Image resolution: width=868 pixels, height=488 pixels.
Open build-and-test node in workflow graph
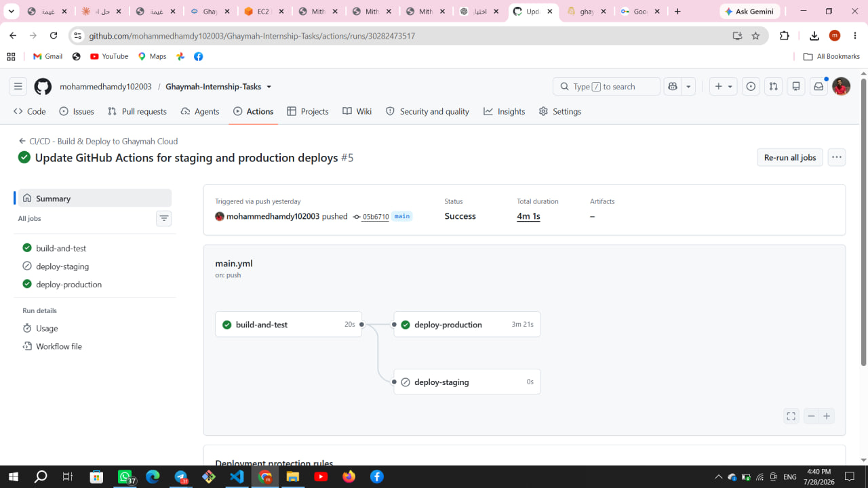(x=288, y=325)
